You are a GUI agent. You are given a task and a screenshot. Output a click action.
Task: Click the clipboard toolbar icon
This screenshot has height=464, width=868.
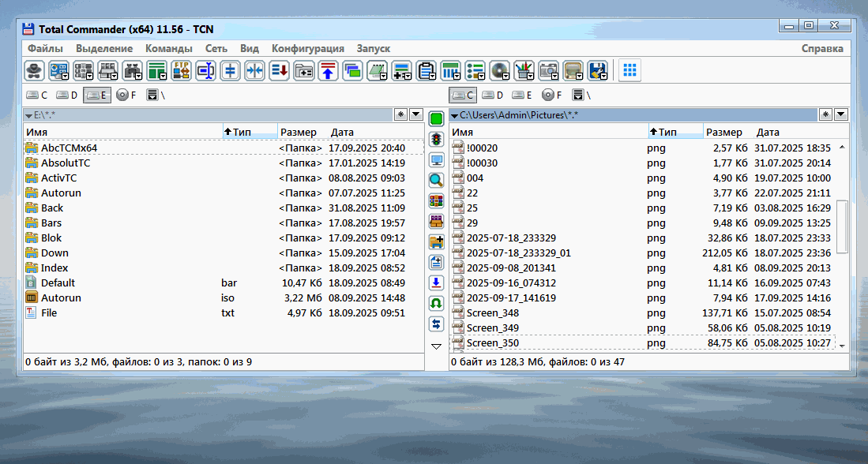[x=426, y=71]
